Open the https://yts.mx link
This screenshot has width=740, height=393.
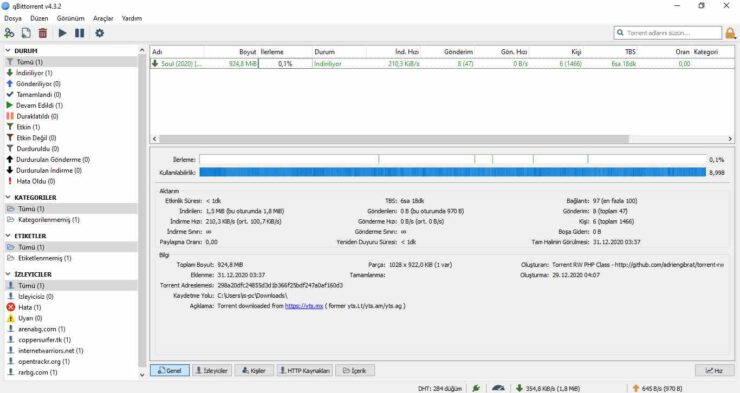pos(304,306)
